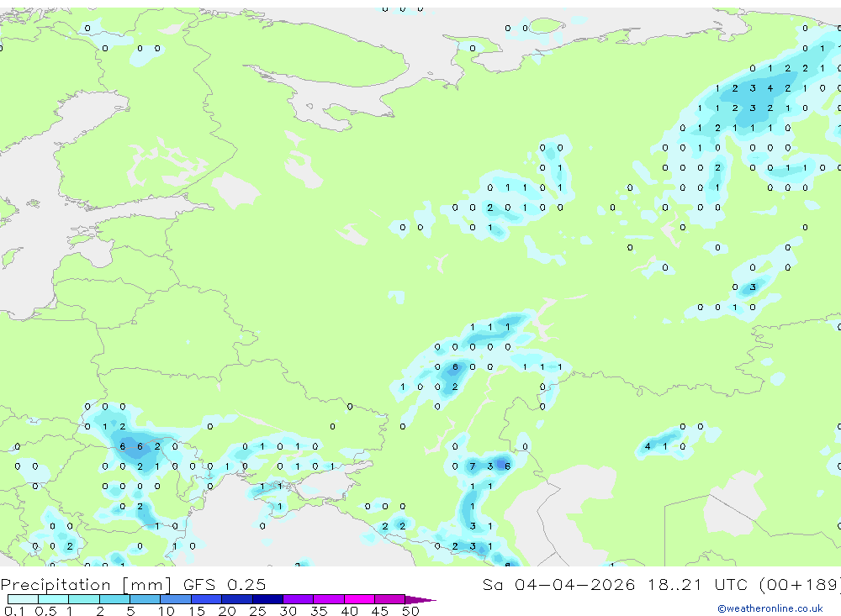Click the '50' legend scale value
This screenshot has width=841, height=616.
pyautogui.click(x=410, y=611)
